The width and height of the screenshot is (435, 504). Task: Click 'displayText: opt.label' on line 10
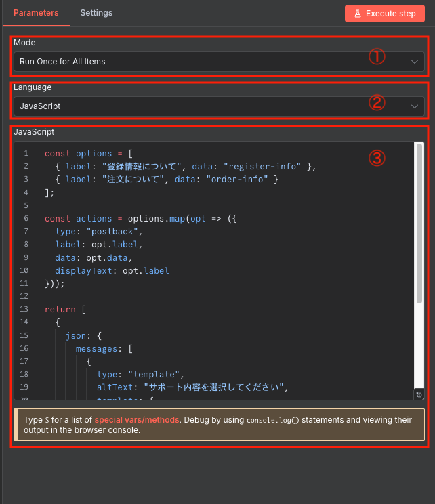[x=112, y=271]
